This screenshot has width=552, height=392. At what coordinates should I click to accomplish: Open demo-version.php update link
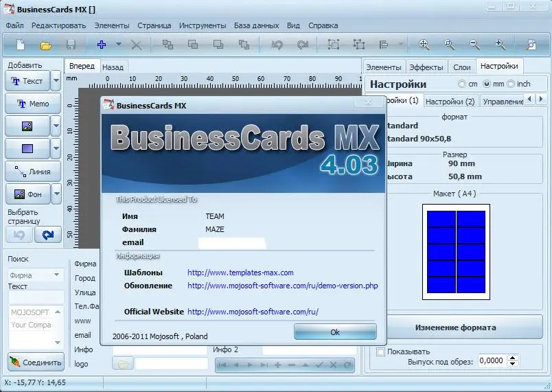(x=283, y=286)
